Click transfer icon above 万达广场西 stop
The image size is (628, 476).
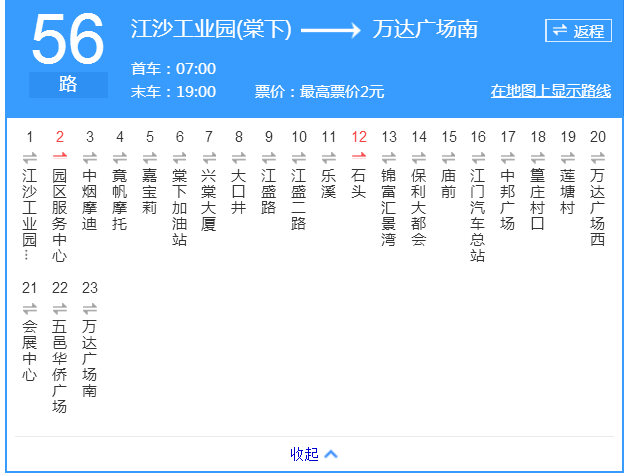click(598, 158)
